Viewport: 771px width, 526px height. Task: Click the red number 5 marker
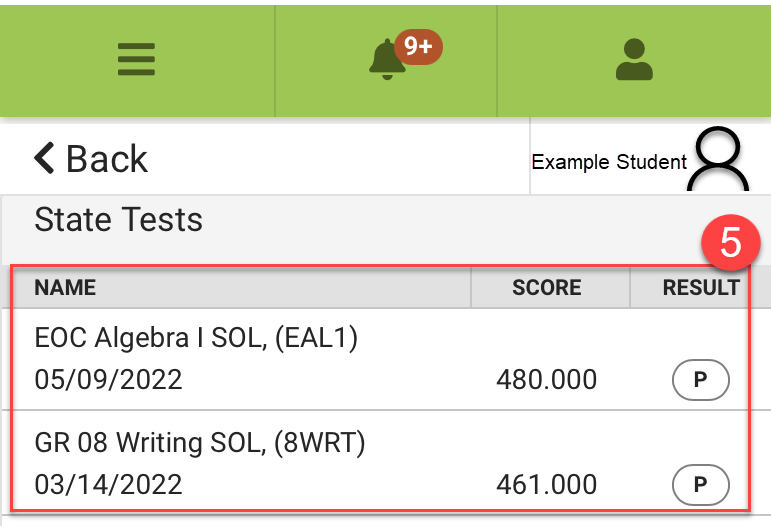point(731,242)
